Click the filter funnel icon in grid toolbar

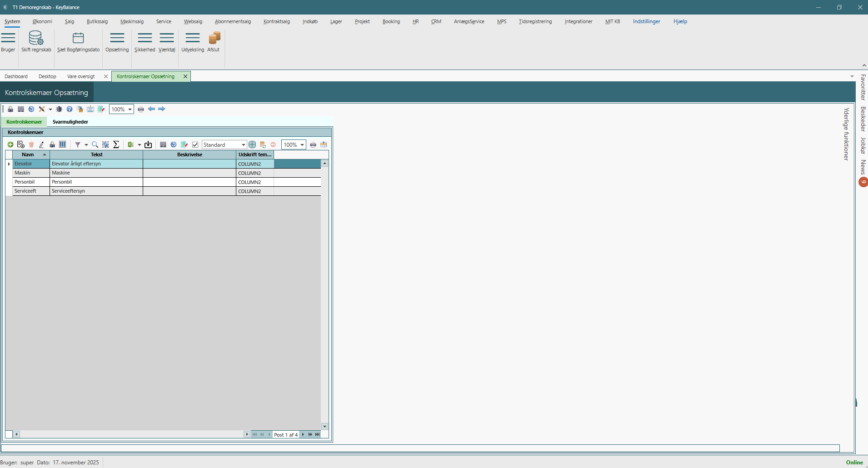(78, 144)
